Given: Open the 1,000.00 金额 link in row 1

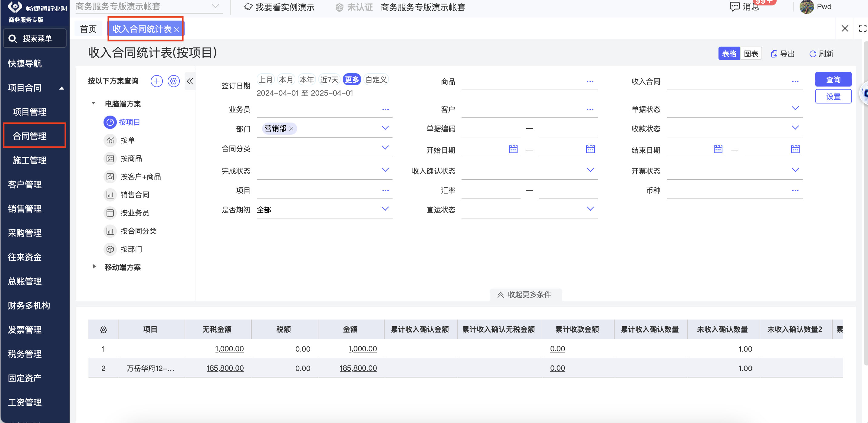Looking at the screenshot, I should click(x=363, y=349).
